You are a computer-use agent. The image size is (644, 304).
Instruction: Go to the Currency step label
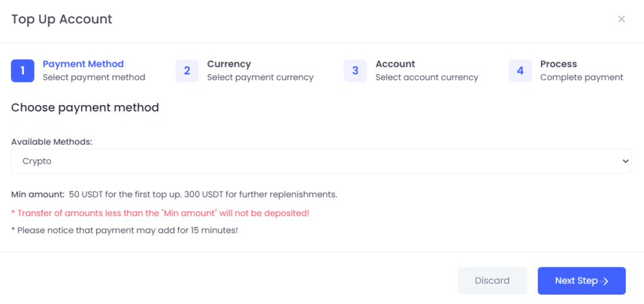click(x=229, y=64)
